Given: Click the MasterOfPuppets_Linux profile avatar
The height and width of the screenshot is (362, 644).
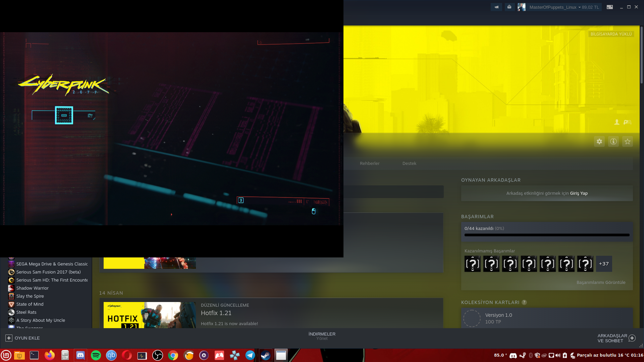Looking at the screenshot, I should tap(522, 7).
